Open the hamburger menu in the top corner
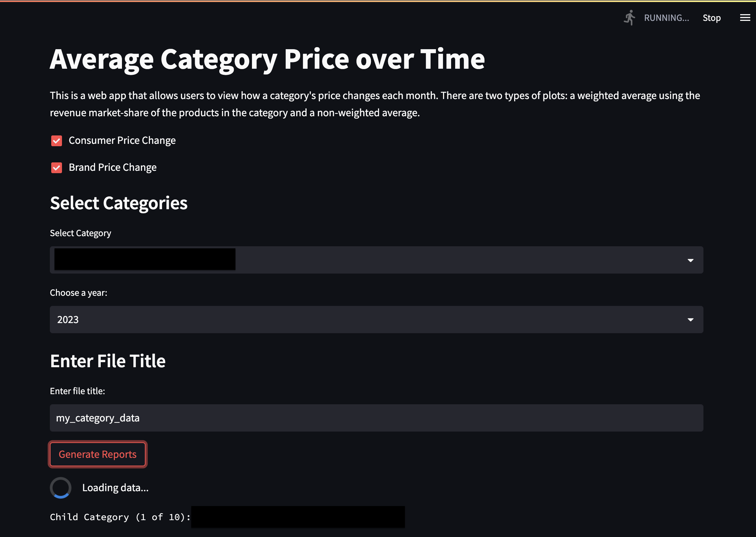The image size is (756, 537). click(x=745, y=18)
